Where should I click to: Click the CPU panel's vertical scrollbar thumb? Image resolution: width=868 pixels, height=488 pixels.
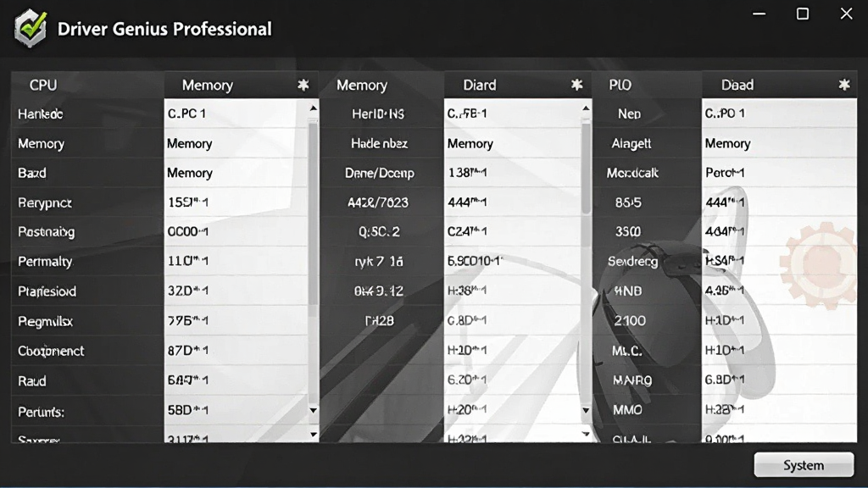tap(314, 213)
